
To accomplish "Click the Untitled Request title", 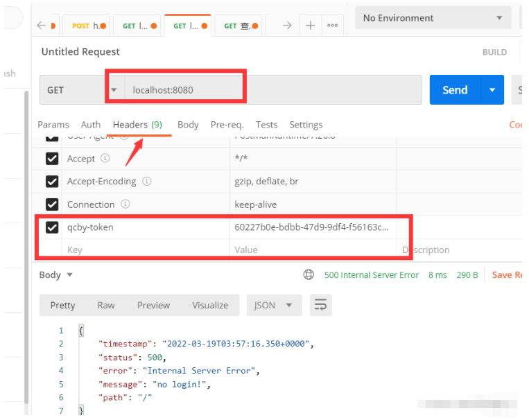I will (x=80, y=51).
